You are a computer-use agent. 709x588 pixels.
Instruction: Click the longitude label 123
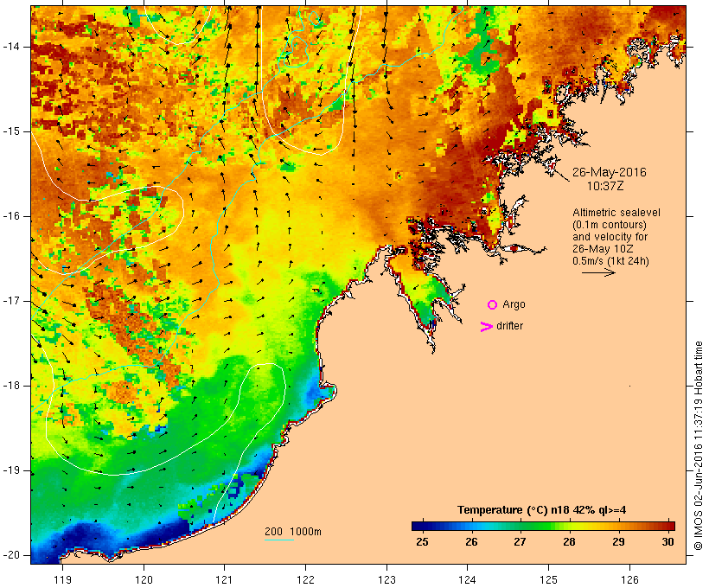coord(386,580)
